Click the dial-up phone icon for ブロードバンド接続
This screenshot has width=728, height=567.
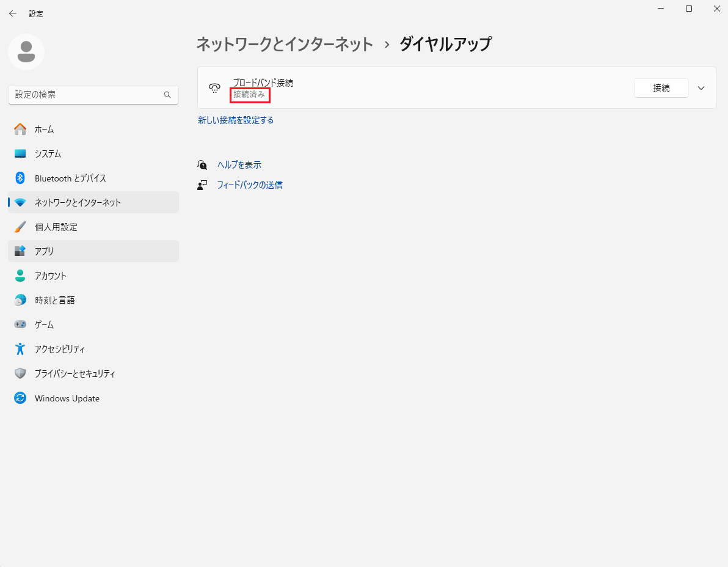[x=214, y=88]
